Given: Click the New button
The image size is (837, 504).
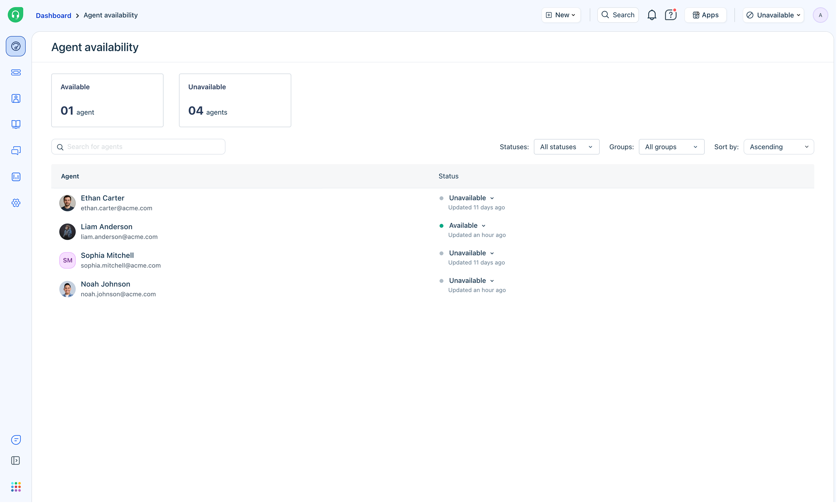Looking at the screenshot, I should [561, 15].
